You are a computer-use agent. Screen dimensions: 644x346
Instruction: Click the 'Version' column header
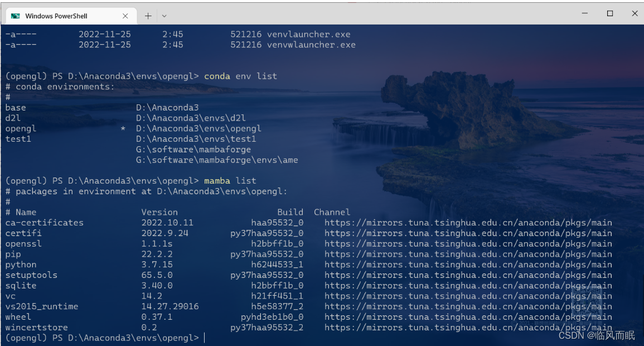(x=159, y=212)
